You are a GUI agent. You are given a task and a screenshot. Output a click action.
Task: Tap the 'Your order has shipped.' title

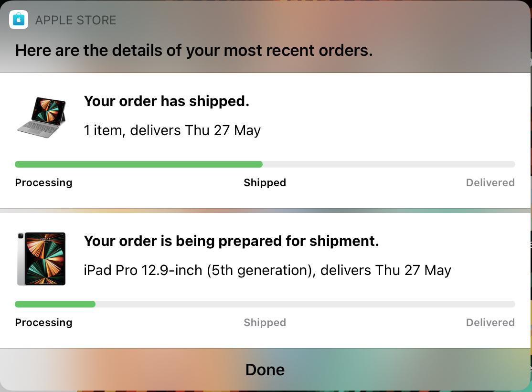tap(166, 101)
